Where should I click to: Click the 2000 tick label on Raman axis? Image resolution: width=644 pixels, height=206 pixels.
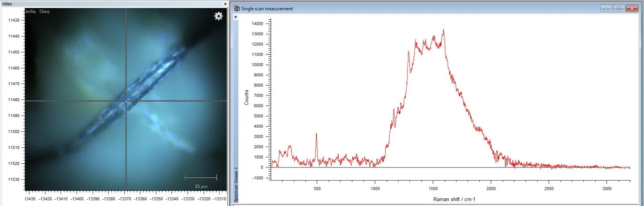pos(491,188)
